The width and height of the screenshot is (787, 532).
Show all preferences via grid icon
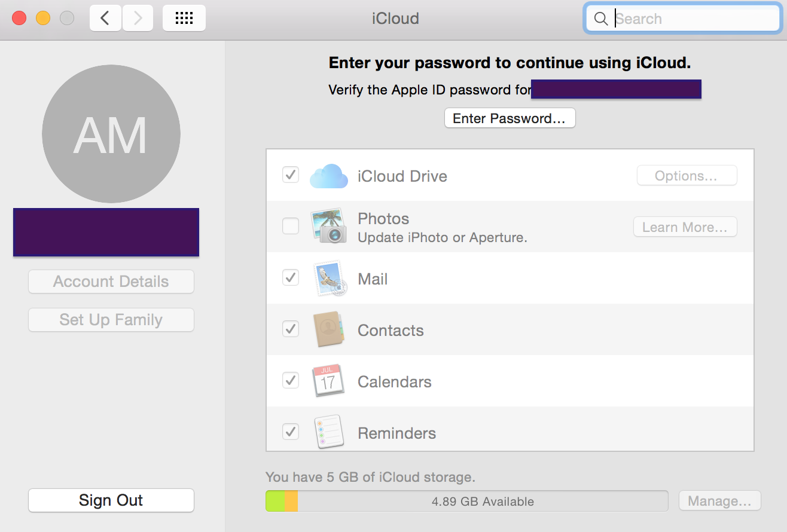(184, 18)
